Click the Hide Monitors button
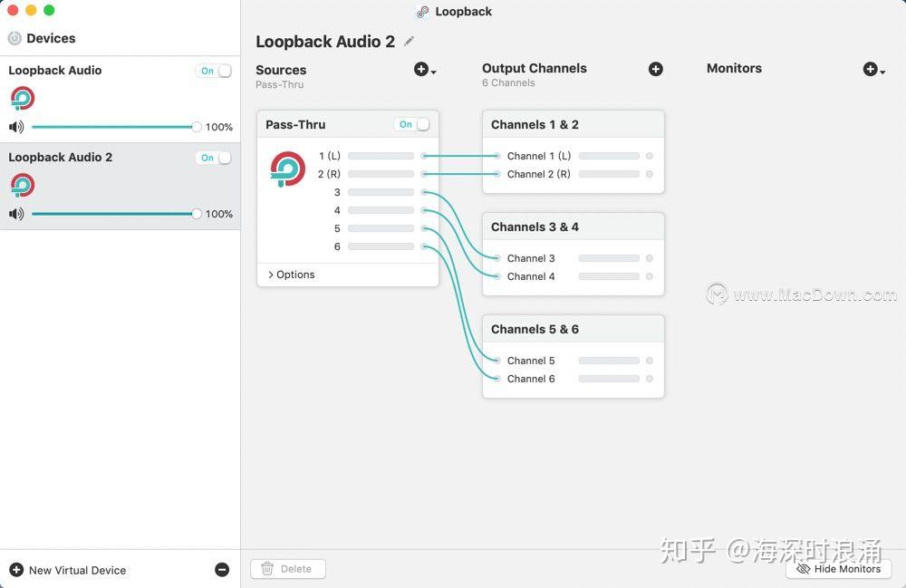The image size is (906, 588). (x=839, y=569)
